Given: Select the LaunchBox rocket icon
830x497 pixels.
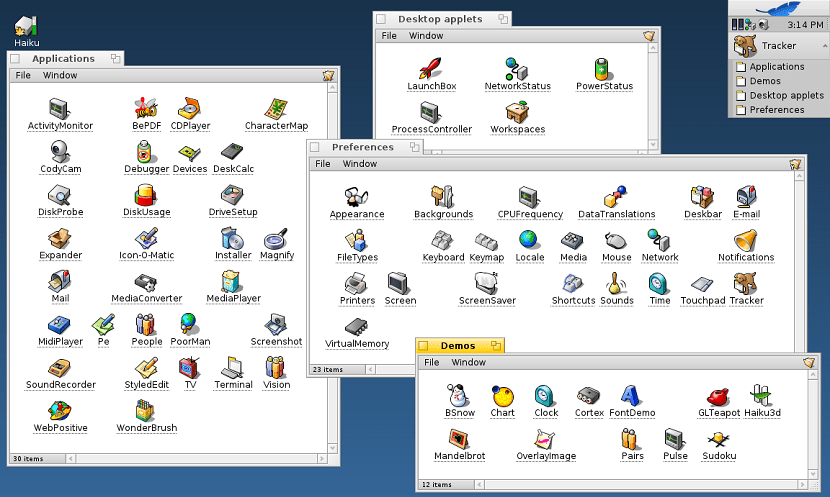Looking at the screenshot, I should coord(431,69).
